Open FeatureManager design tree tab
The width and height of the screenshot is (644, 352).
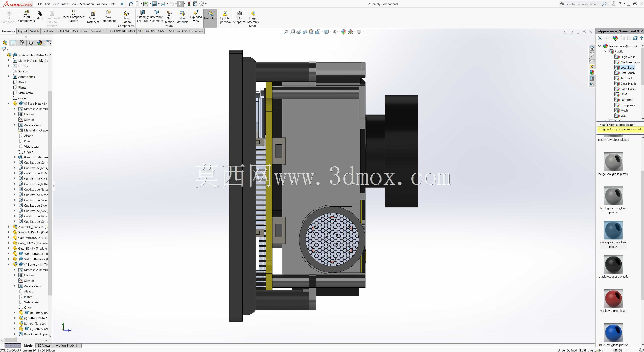point(5,43)
